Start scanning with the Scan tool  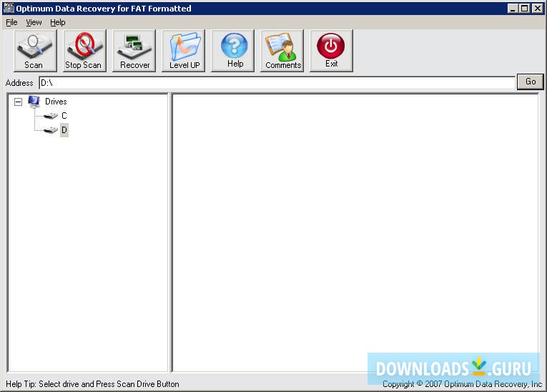click(35, 51)
